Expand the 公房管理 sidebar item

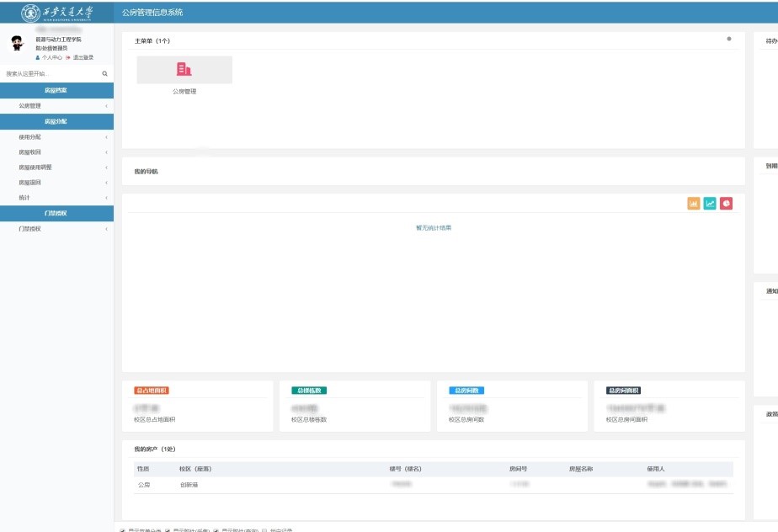pos(56,106)
